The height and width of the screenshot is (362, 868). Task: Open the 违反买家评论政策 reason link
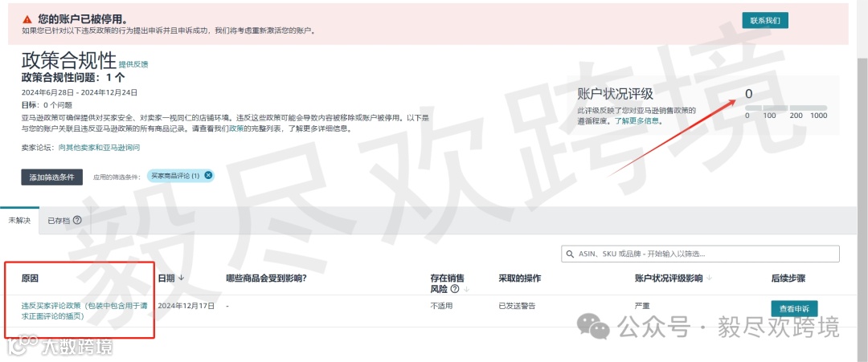tap(86, 311)
